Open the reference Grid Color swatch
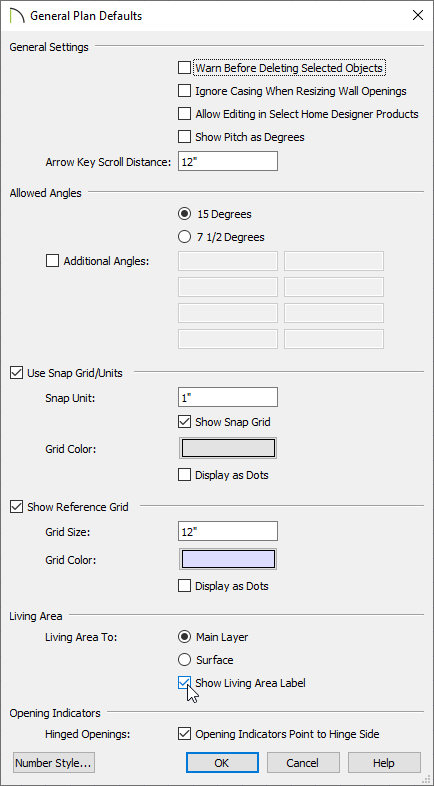 point(228,559)
